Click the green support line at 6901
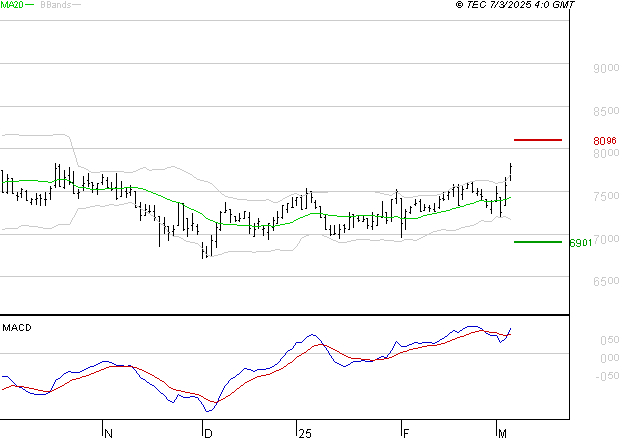 [538, 242]
